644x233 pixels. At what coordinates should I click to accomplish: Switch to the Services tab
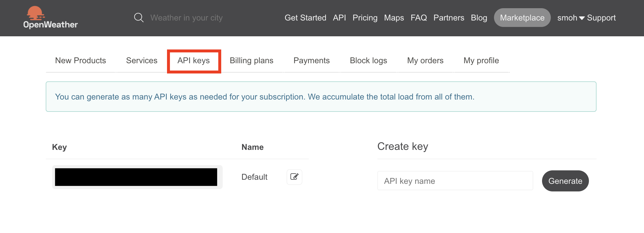(x=142, y=61)
